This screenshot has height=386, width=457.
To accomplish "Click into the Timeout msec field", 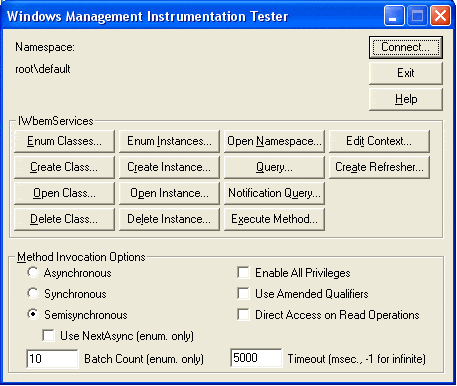I will pyautogui.click(x=256, y=358).
